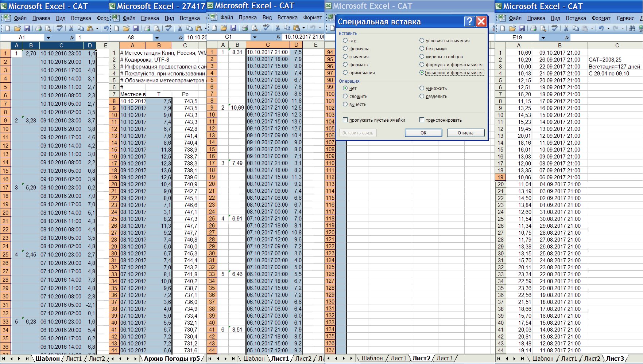643x364 pixels.
Task: Expand the Name Box dropdown showing E19
Action: [543, 38]
